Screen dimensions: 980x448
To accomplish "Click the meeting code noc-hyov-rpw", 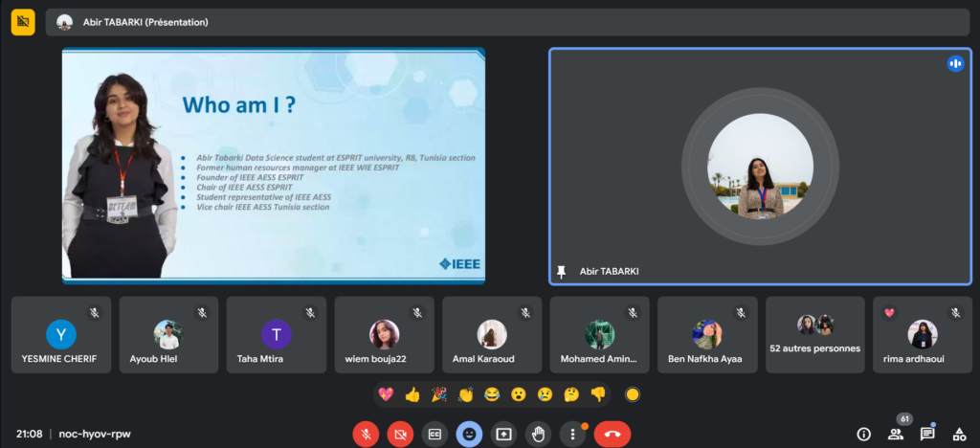I will (x=95, y=434).
